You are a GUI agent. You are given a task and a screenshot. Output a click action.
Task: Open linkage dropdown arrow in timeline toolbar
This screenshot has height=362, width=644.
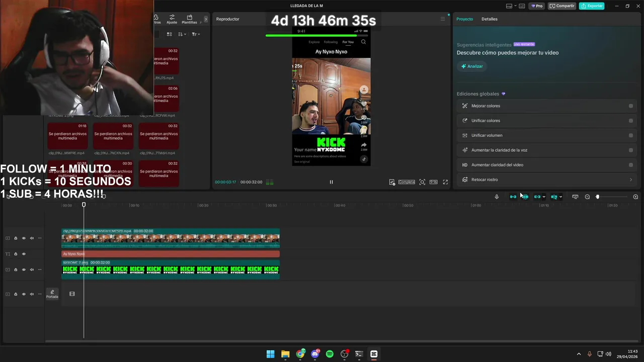(x=544, y=197)
